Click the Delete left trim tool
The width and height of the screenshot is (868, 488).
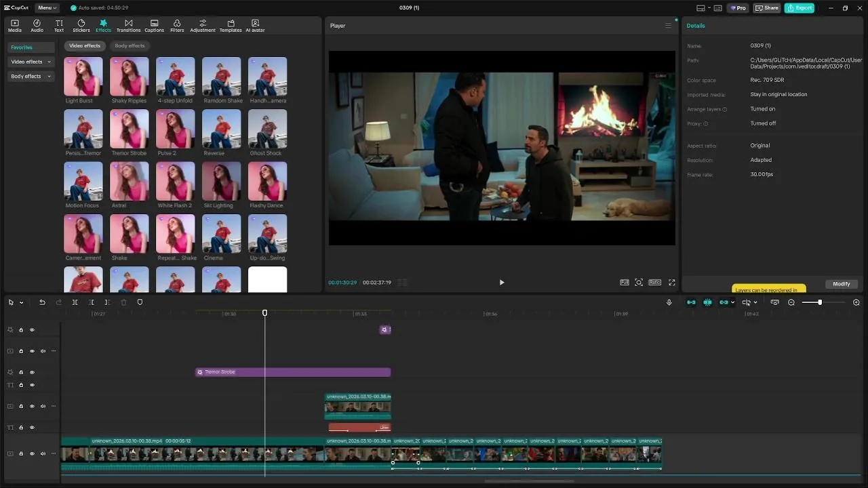pos(92,302)
